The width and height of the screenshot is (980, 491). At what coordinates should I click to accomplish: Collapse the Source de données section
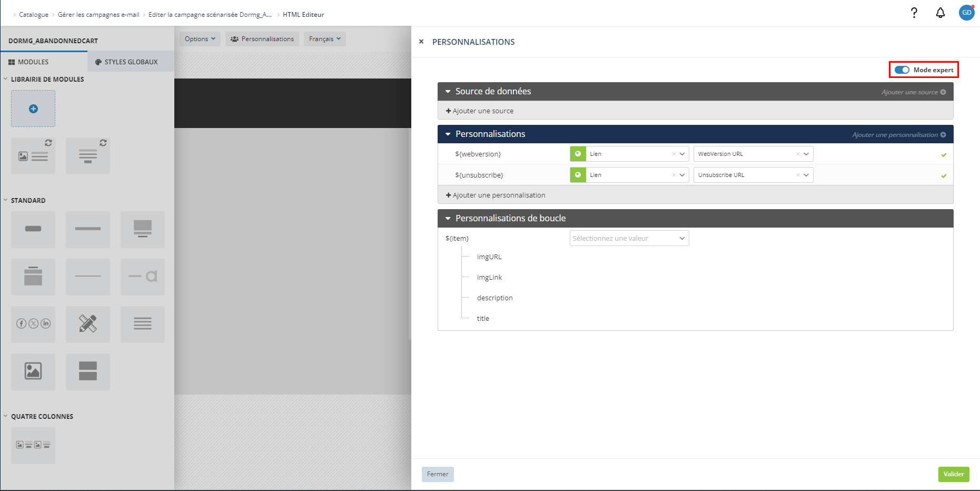point(448,92)
